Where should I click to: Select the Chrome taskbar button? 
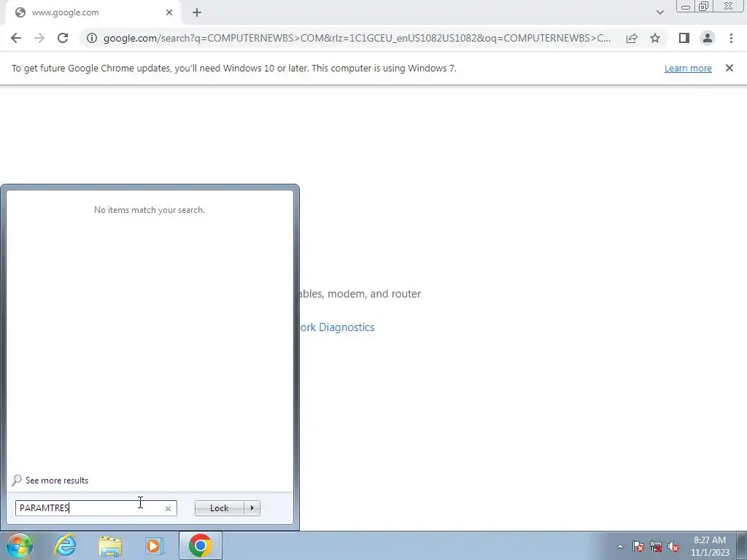(200, 545)
